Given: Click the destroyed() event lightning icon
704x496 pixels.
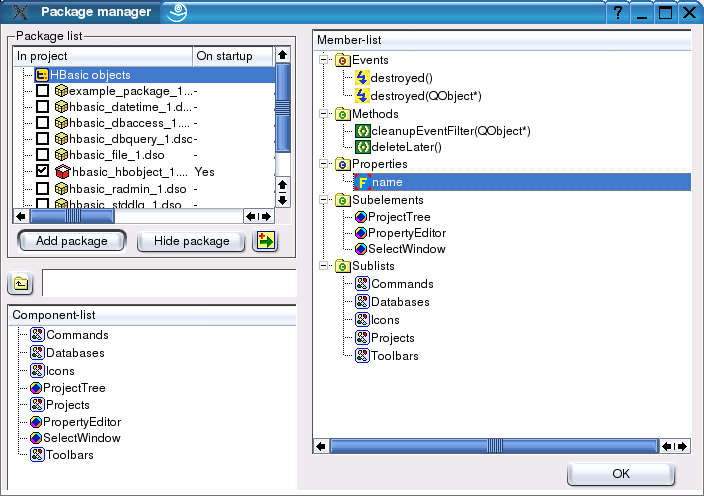Looking at the screenshot, I should click(362, 78).
